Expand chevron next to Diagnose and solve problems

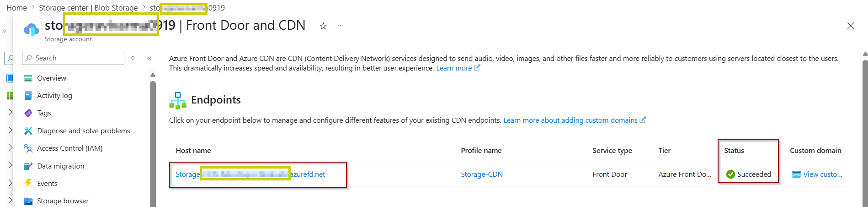10,130
